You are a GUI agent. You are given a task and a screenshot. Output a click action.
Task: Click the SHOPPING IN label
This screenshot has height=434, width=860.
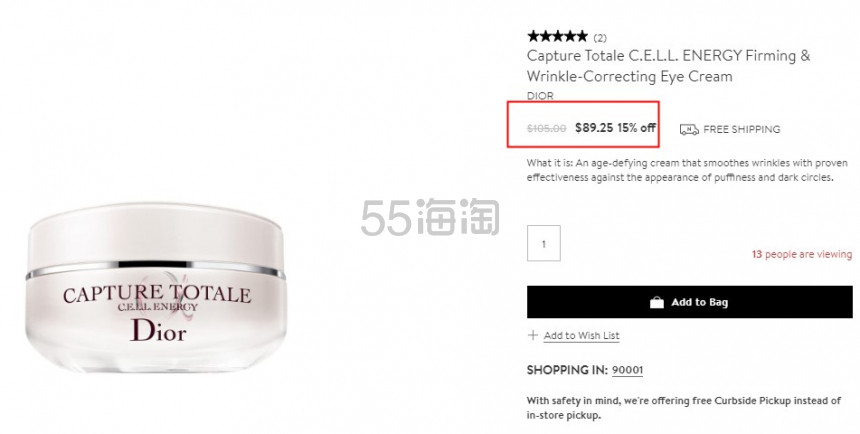(x=567, y=370)
